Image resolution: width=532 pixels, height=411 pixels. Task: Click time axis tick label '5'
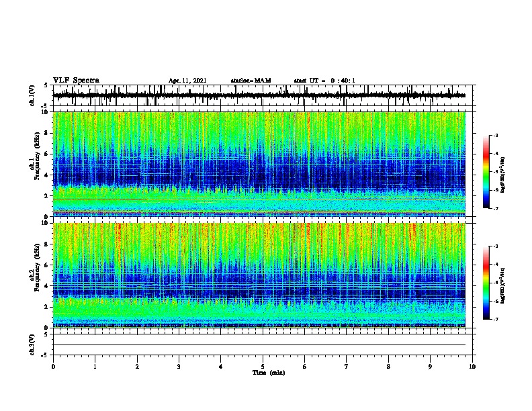(x=263, y=366)
